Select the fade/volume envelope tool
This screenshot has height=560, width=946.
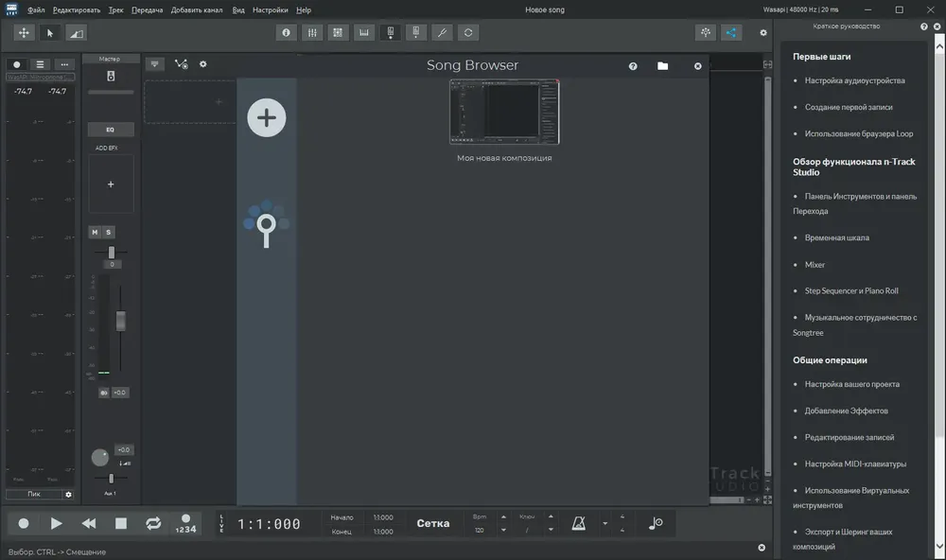(x=76, y=33)
